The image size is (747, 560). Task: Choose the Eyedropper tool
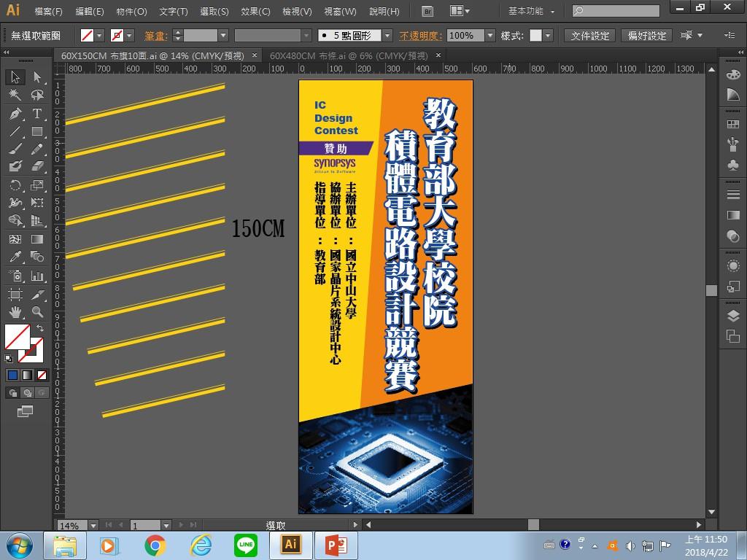(15, 257)
